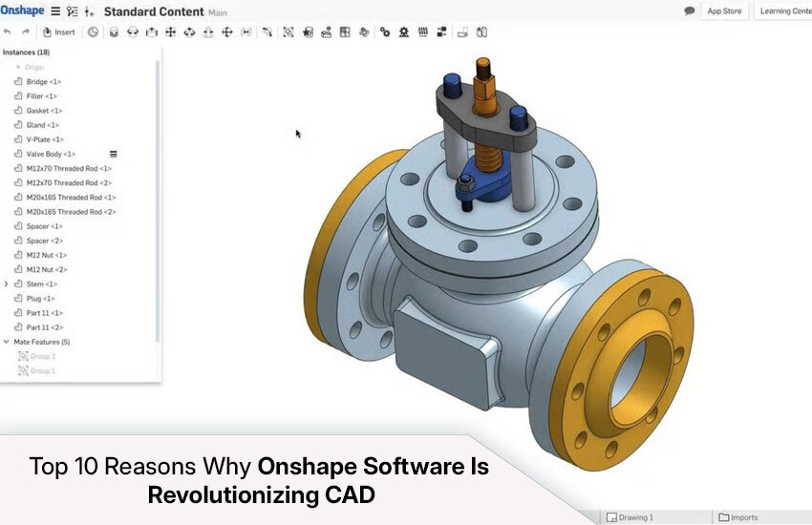Select the Rack and pinion relation tool
This screenshot has height=525, width=812.
[x=404, y=32]
